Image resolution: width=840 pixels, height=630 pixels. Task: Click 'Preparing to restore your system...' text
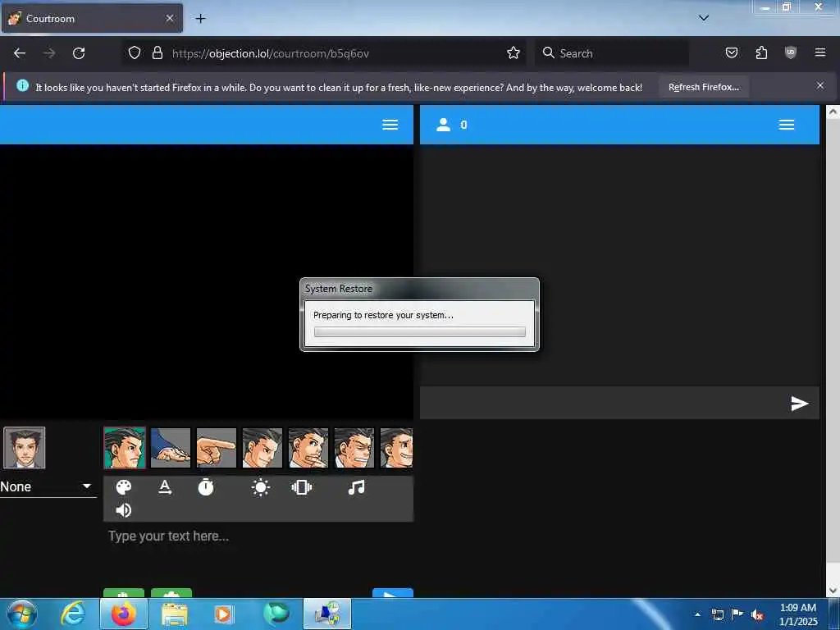(x=383, y=315)
